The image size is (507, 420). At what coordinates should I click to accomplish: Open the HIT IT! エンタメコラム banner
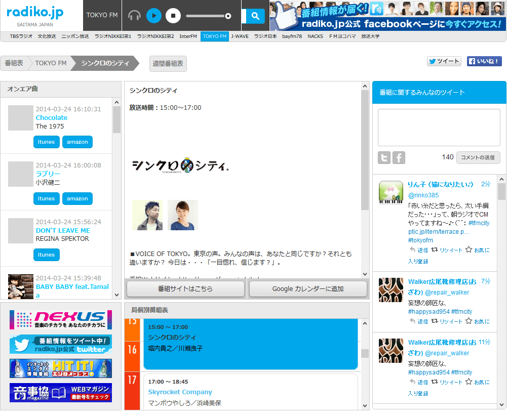pyautogui.click(x=61, y=368)
